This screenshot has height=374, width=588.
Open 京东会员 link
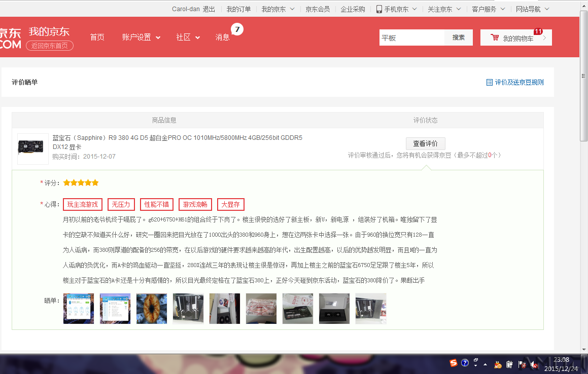tap(318, 9)
